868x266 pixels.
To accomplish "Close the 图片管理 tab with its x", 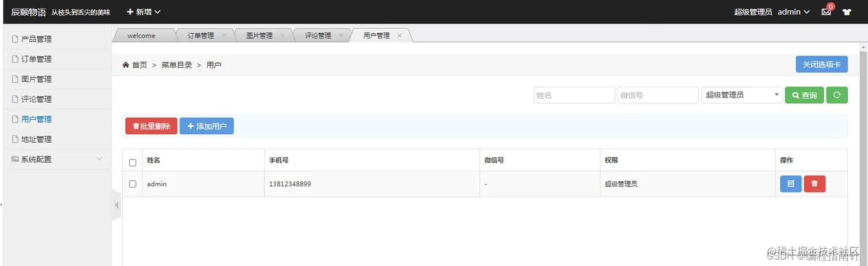I will pyautogui.click(x=282, y=36).
